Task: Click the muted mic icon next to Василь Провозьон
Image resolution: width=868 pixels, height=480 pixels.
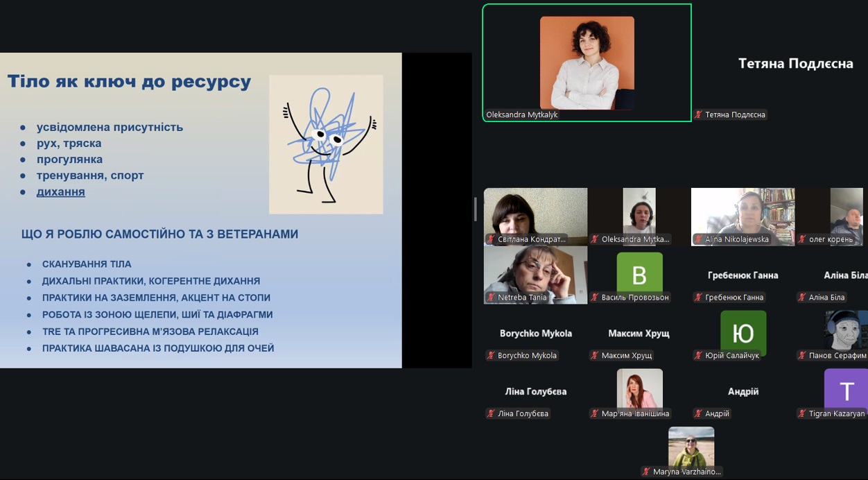Action: point(595,298)
